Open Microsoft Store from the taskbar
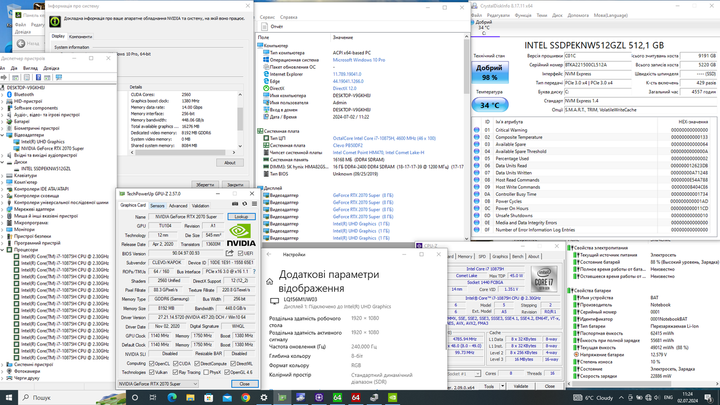This screenshot has width=720, height=405. click(x=208, y=398)
